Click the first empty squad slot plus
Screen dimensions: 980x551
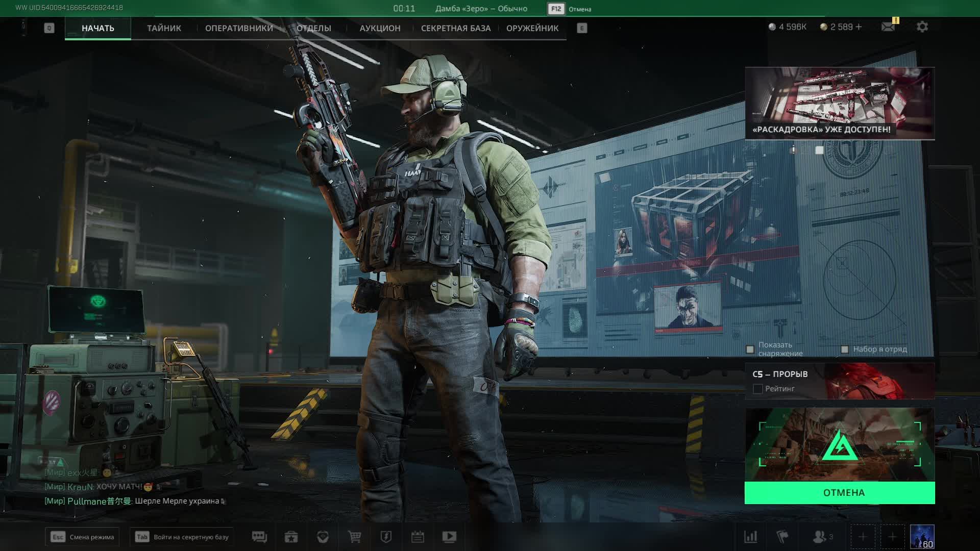pos(862,537)
